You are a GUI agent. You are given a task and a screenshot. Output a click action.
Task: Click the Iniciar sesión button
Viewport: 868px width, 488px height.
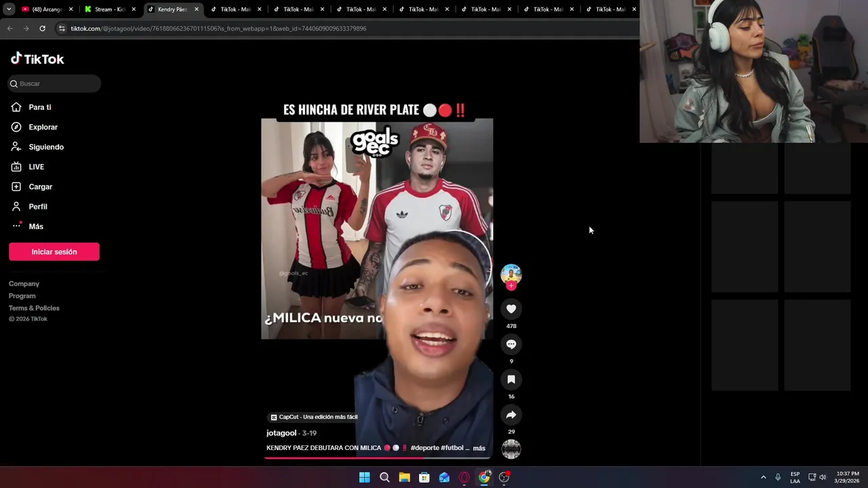coord(54,251)
